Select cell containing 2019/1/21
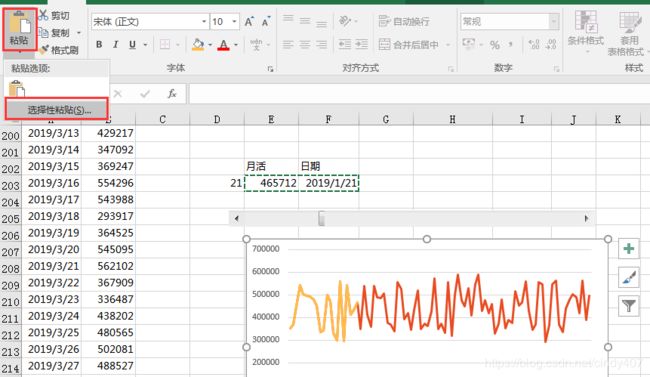 [328, 183]
